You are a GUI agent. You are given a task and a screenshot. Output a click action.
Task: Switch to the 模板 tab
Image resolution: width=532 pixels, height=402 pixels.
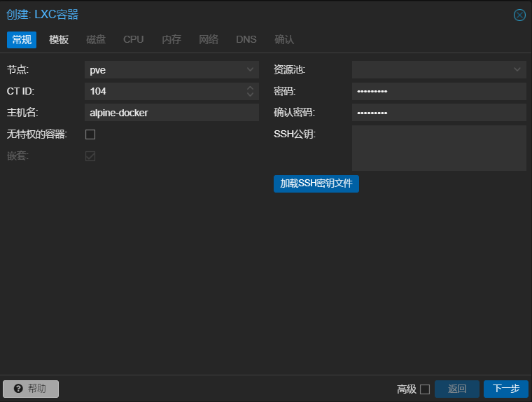pyautogui.click(x=59, y=40)
